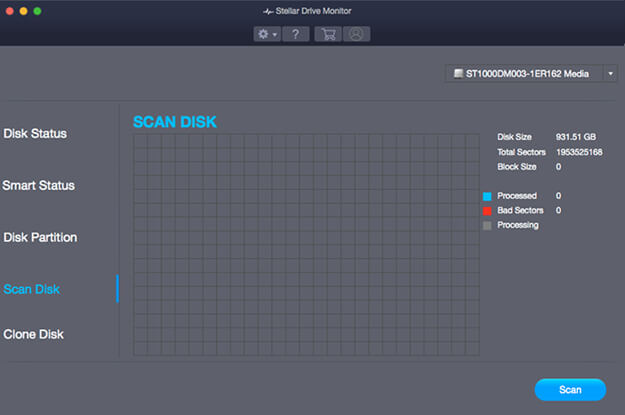Open the settings gear menu
This screenshot has height=415, width=625.
tap(267, 34)
